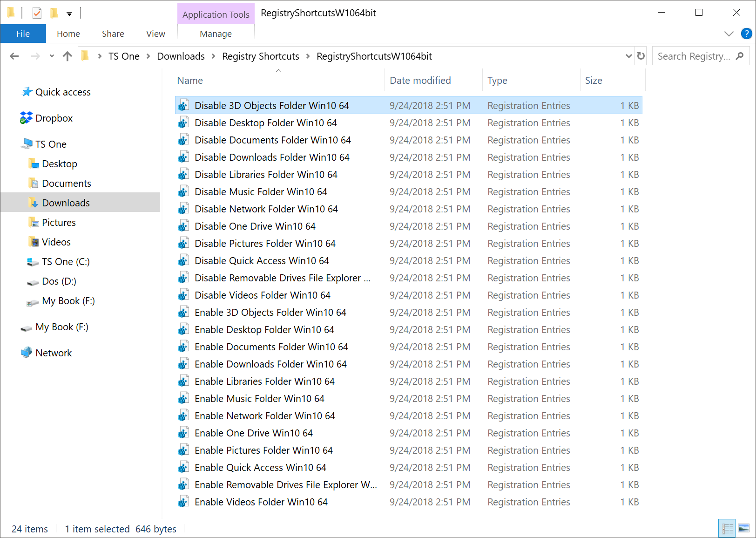756x538 pixels.
Task: Open Help with the question mark icon
Action: [x=746, y=34]
